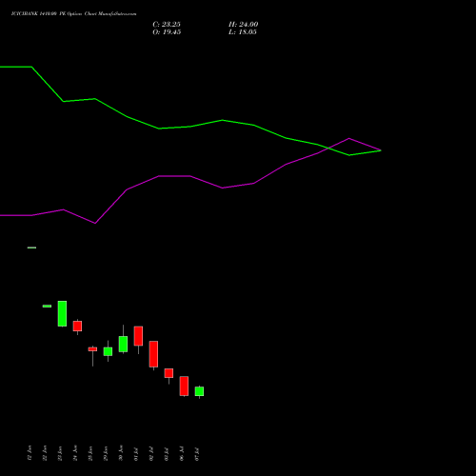This screenshot has height=476, width=476.
Task: Click the green candle on 30 Jun
Action: click(123, 344)
